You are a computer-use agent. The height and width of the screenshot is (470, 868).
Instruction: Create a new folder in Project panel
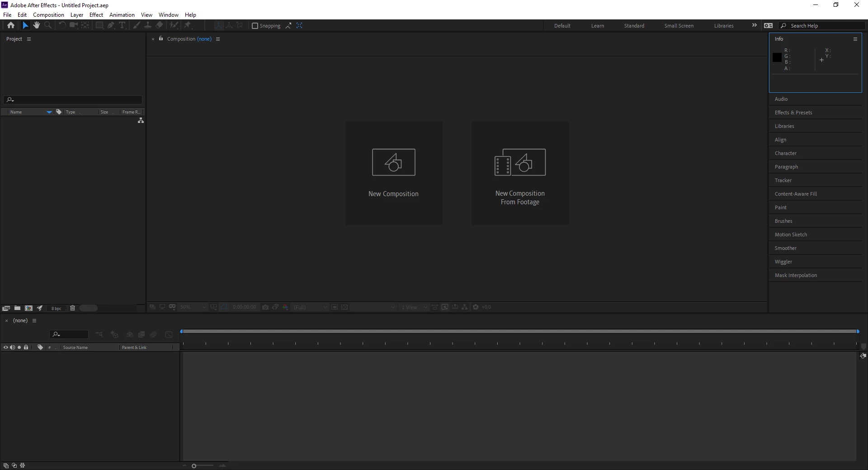[x=17, y=308]
